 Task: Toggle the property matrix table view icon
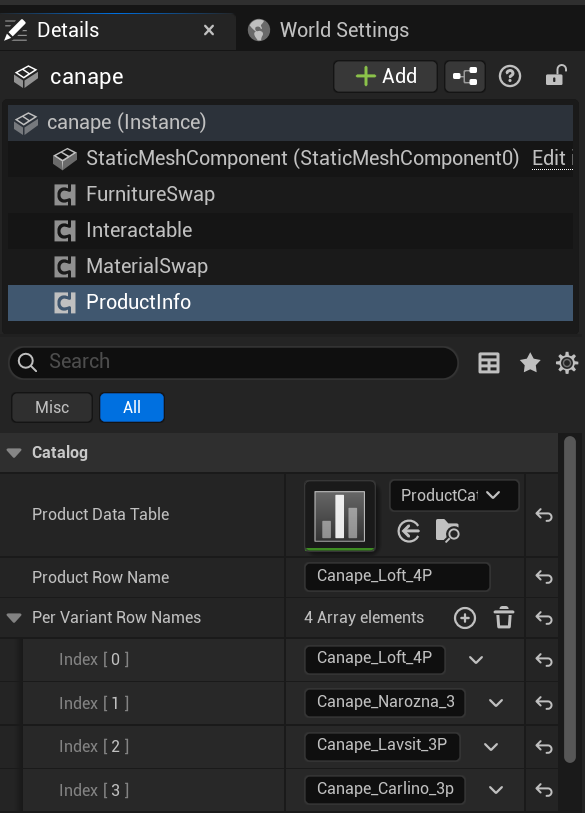tap(489, 363)
